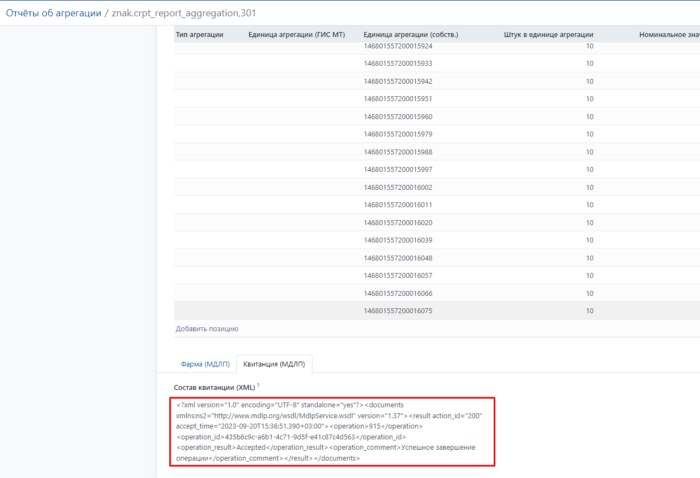This screenshot has width=700, height=478.
Task: Sort by Единица агрегации (собств.) column
Action: pyautogui.click(x=410, y=33)
